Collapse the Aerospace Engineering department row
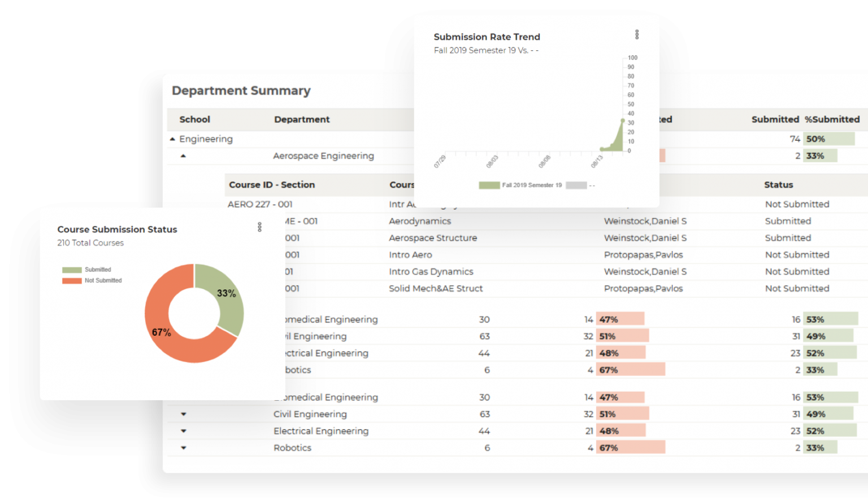The height and width of the screenshot is (502, 868). (x=183, y=156)
